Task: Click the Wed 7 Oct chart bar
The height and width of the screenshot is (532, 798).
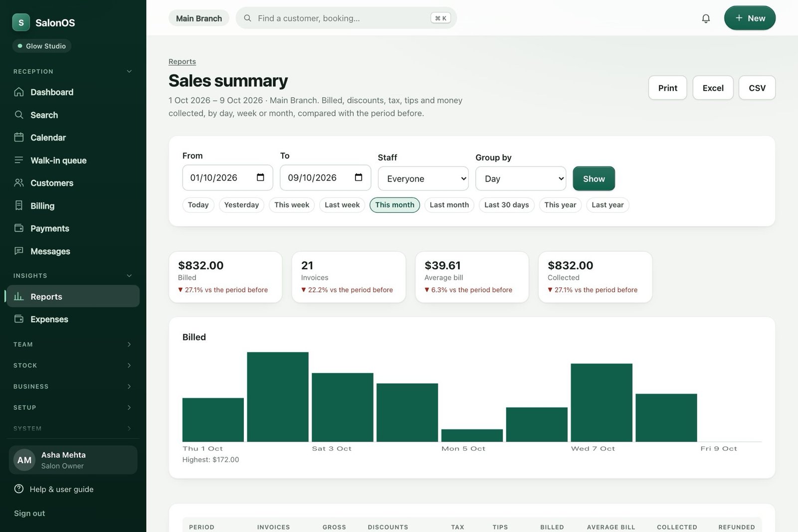Action: click(601, 402)
